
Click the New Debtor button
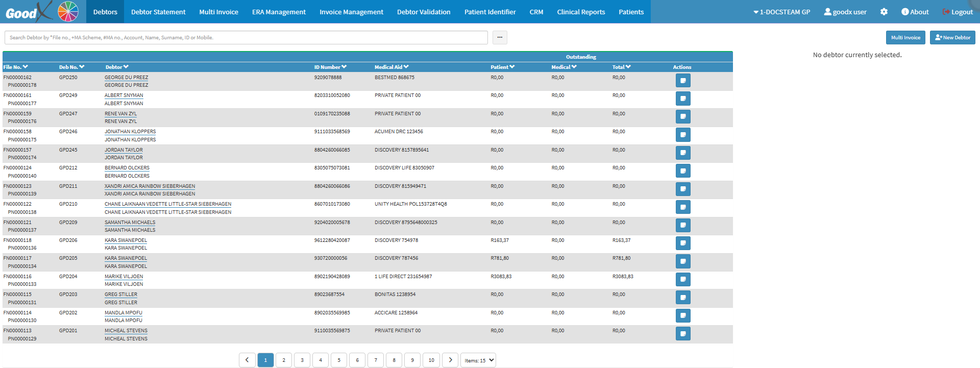coord(952,37)
